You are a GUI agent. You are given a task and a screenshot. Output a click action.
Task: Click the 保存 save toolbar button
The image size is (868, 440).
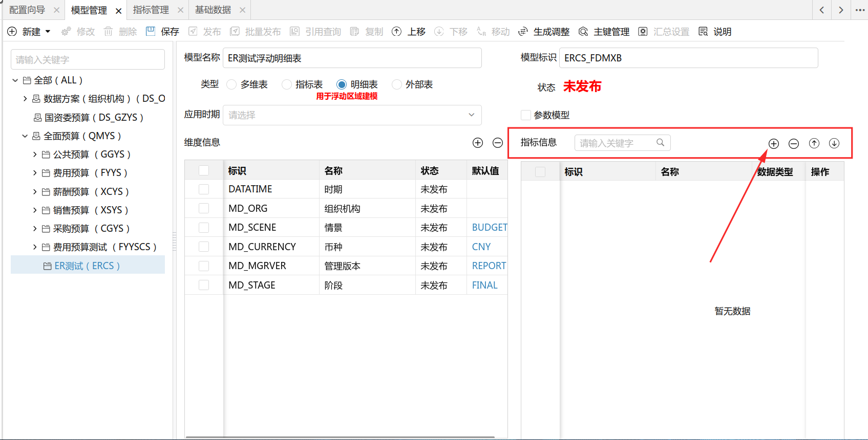tap(163, 32)
